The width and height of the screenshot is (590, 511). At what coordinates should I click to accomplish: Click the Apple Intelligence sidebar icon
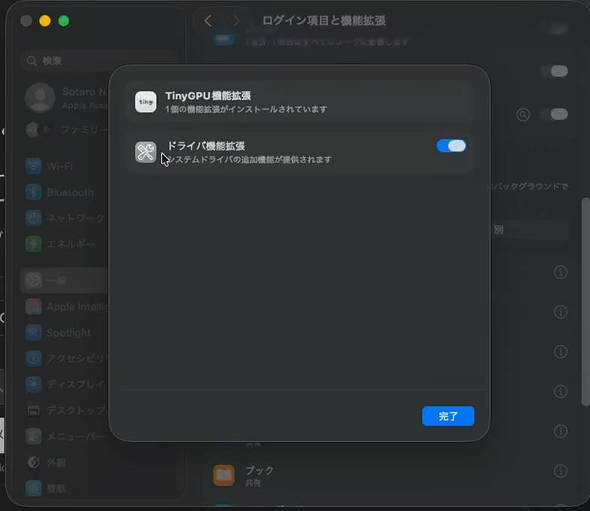pyautogui.click(x=33, y=307)
